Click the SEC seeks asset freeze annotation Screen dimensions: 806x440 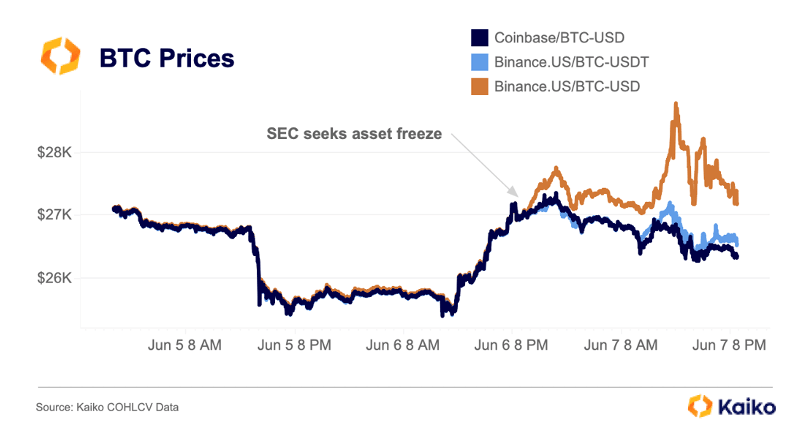pos(353,133)
